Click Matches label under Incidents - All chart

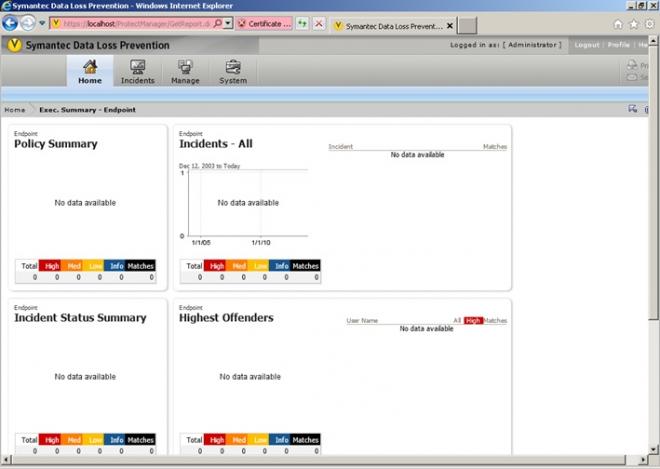[x=305, y=266]
